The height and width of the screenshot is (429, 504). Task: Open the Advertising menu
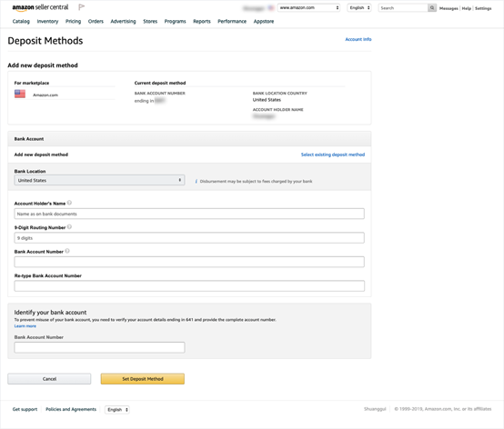point(123,22)
